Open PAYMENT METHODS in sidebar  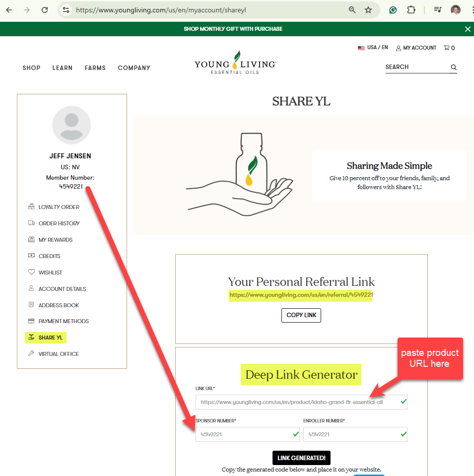[x=64, y=321]
